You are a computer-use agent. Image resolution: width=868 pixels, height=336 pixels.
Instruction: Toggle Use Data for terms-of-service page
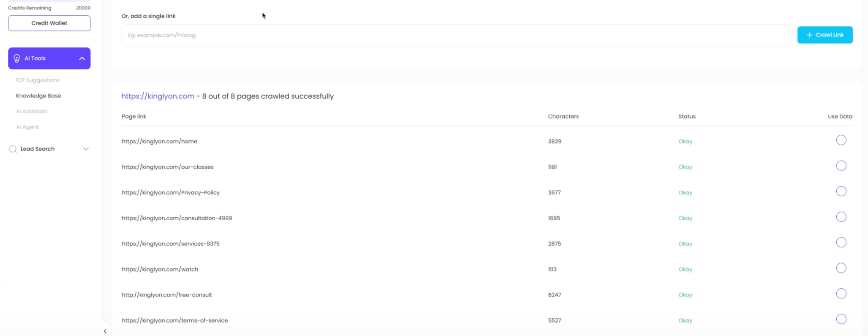[x=841, y=319]
